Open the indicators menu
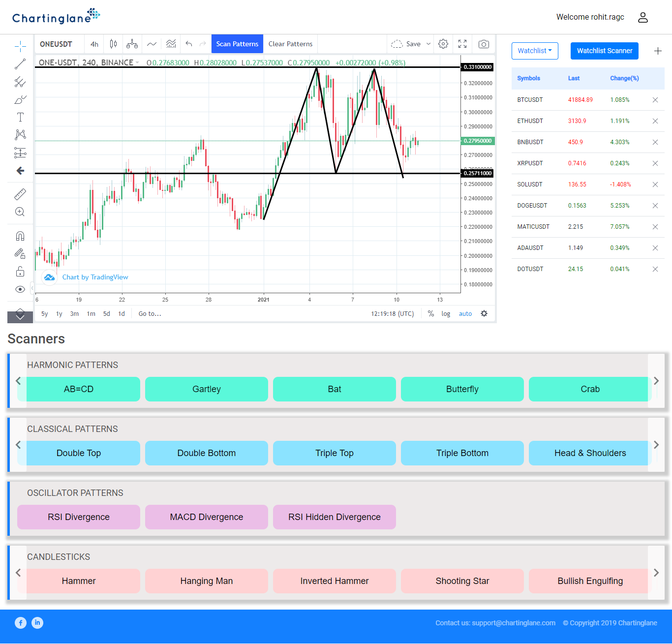The height and width of the screenshot is (644, 672). coord(152,44)
